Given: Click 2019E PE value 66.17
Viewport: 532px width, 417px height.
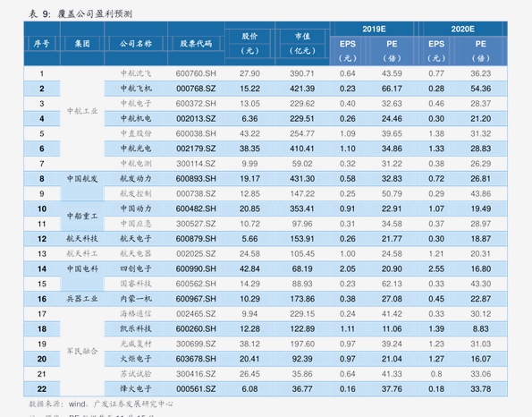Looking at the screenshot, I should [392, 89].
